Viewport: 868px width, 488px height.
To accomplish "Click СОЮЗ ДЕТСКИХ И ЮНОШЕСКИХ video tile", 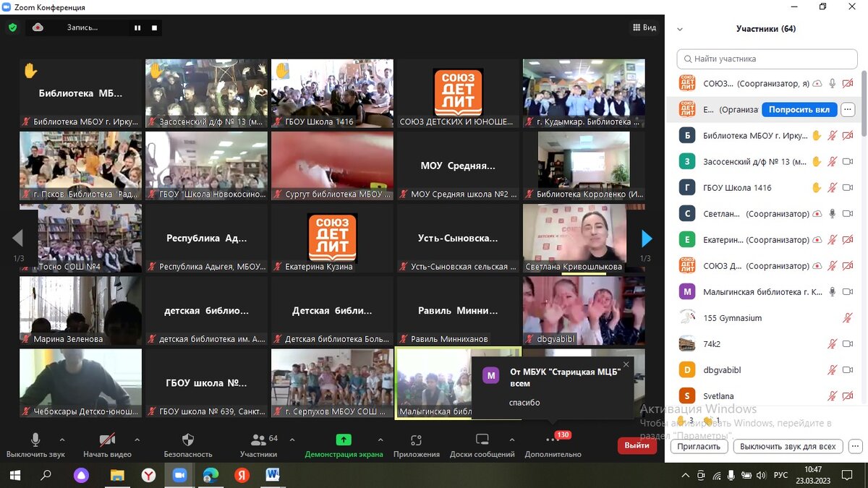I will 458,93.
